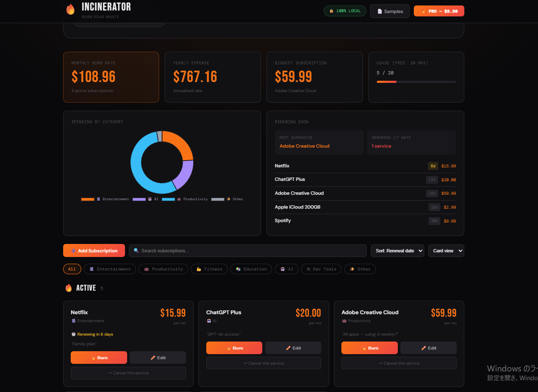Filter by Productivity category chip
Viewport: 538px width, 392px height.
[x=163, y=269]
